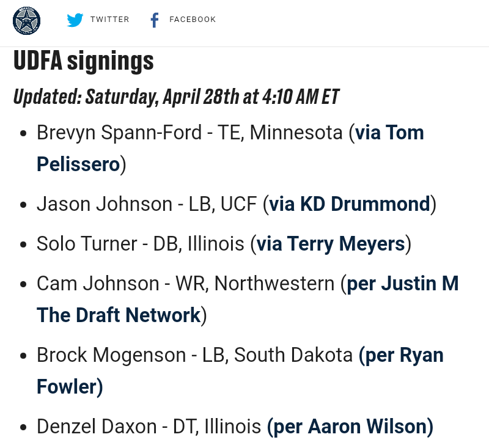Open the 'via KD Drummond' link

point(350,204)
